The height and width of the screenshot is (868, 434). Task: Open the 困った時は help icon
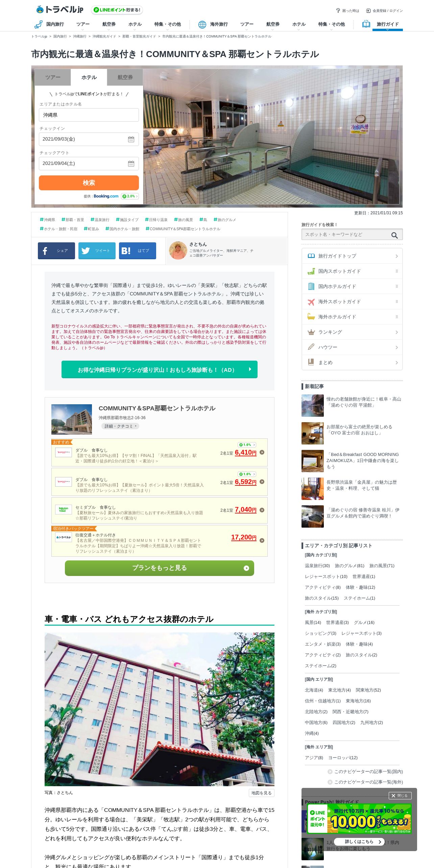(x=338, y=10)
